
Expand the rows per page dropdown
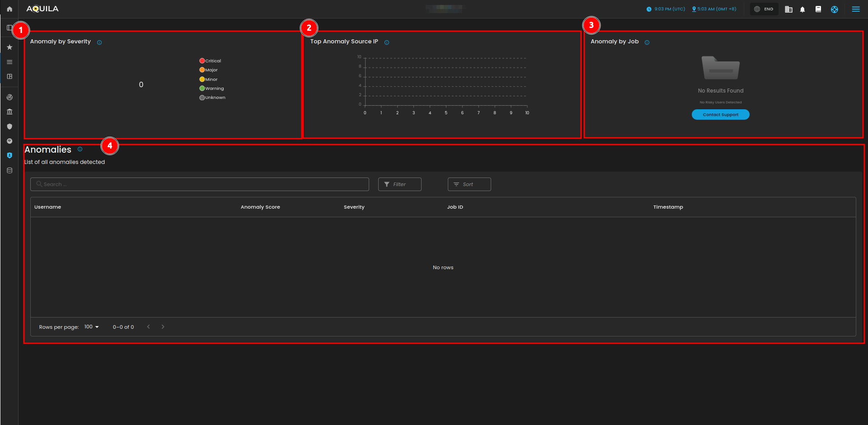pyautogui.click(x=92, y=327)
